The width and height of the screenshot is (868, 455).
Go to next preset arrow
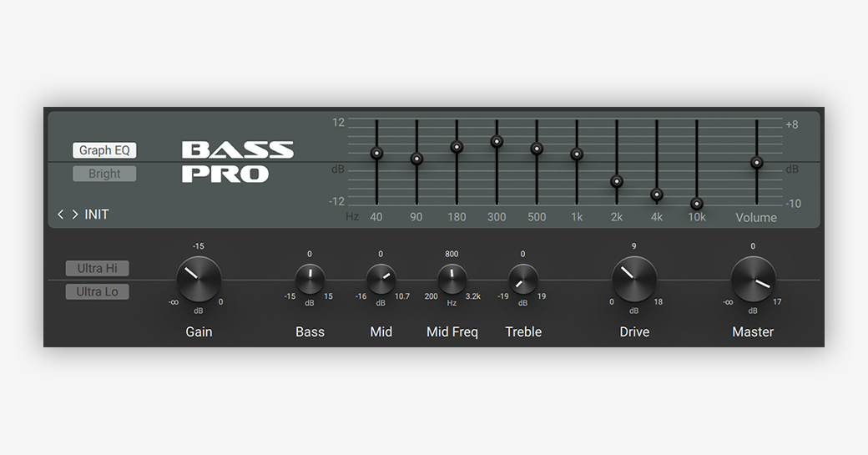click(75, 215)
